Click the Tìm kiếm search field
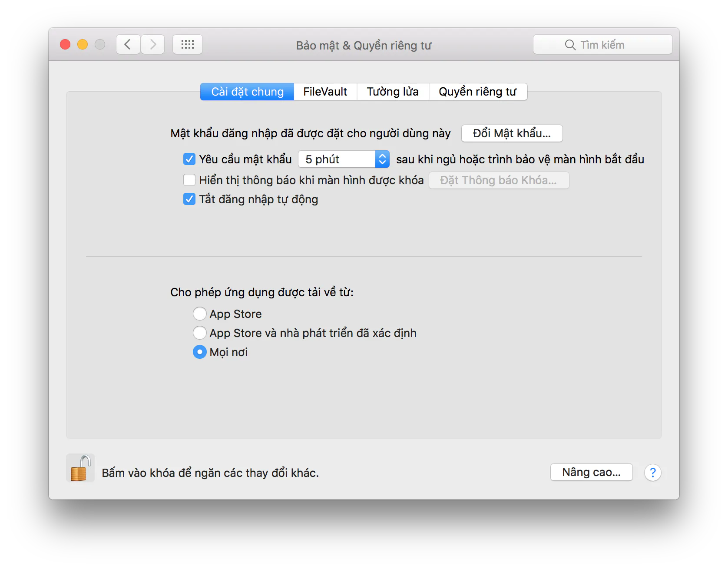The height and width of the screenshot is (569, 728). coord(603,44)
